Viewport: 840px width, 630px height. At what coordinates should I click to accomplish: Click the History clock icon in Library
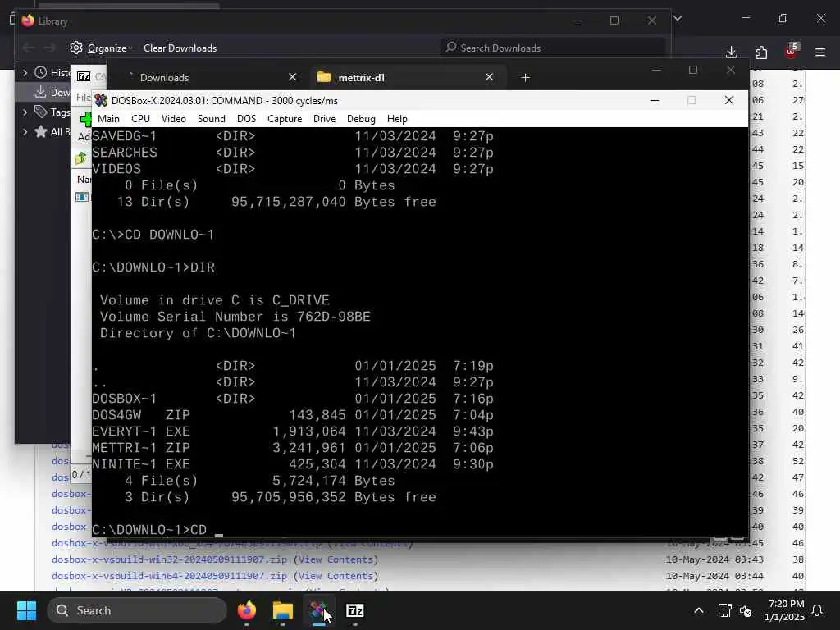click(x=41, y=72)
